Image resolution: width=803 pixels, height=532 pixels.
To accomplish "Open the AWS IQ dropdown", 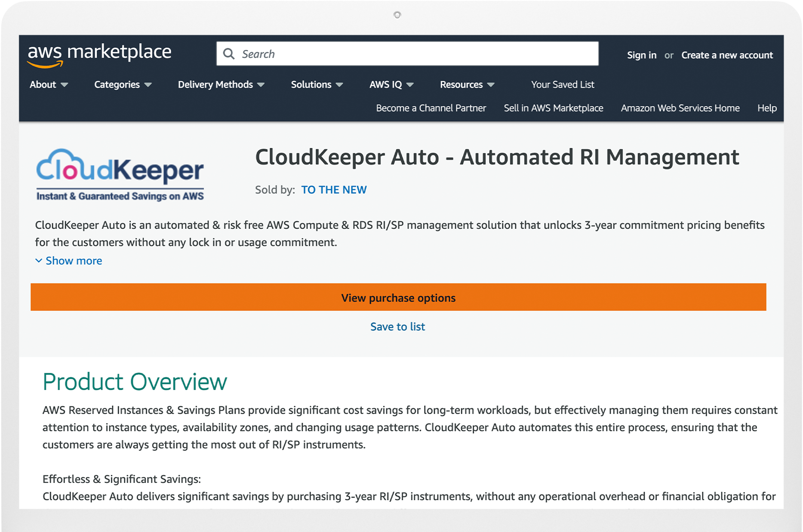I will pyautogui.click(x=391, y=84).
